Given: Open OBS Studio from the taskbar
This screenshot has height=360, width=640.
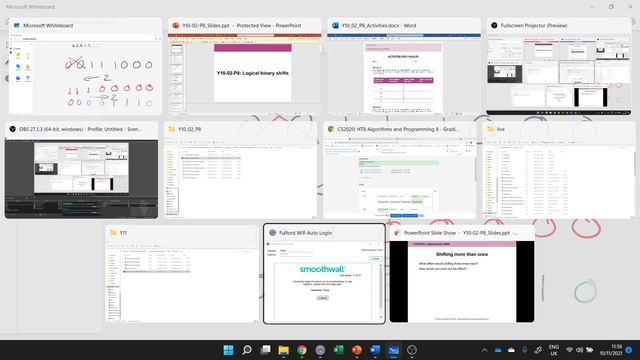Looking at the screenshot, I should (412, 350).
